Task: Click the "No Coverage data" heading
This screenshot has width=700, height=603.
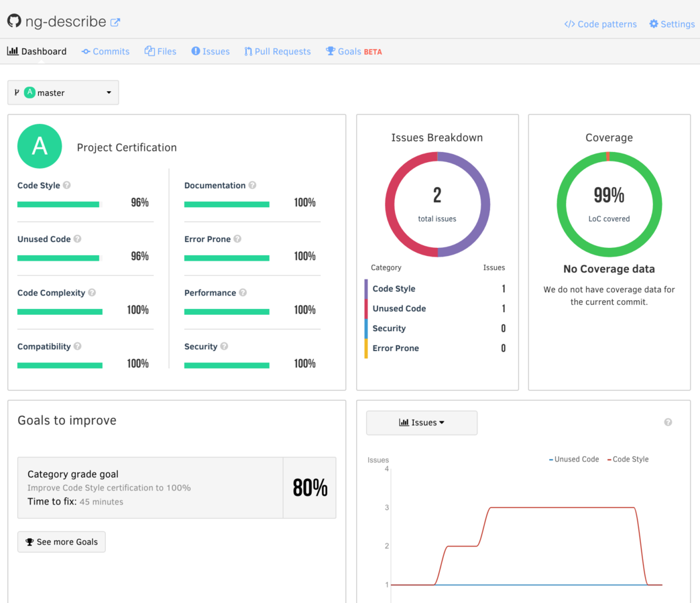Action: coord(609,269)
